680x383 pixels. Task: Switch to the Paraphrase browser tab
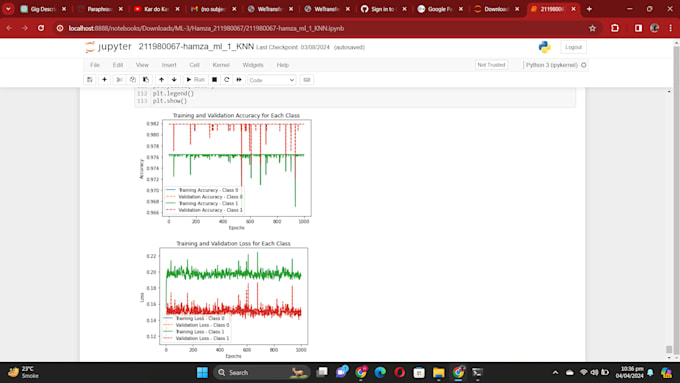(x=99, y=9)
